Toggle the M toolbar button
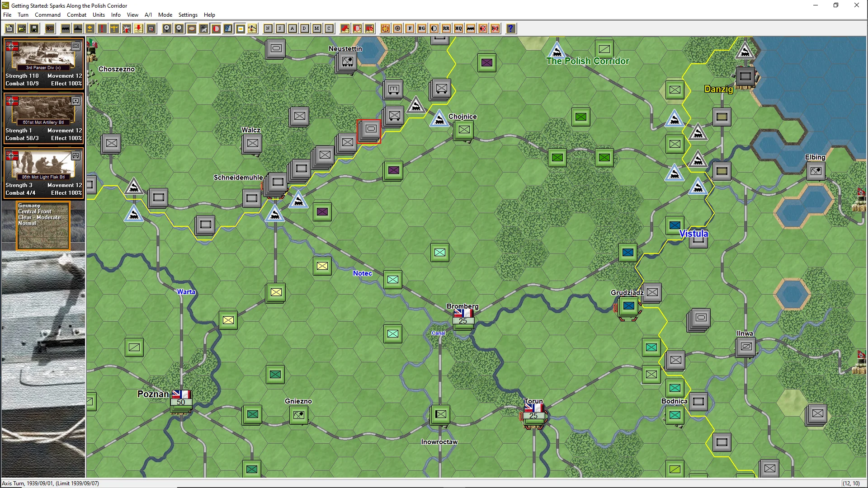This screenshot has width=868, height=488. [317, 28]
